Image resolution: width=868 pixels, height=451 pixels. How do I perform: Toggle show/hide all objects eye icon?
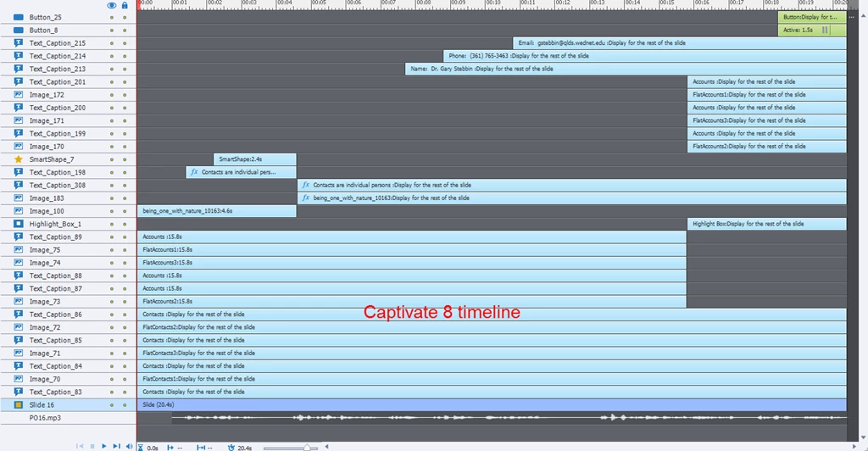[x=111, y=5]
